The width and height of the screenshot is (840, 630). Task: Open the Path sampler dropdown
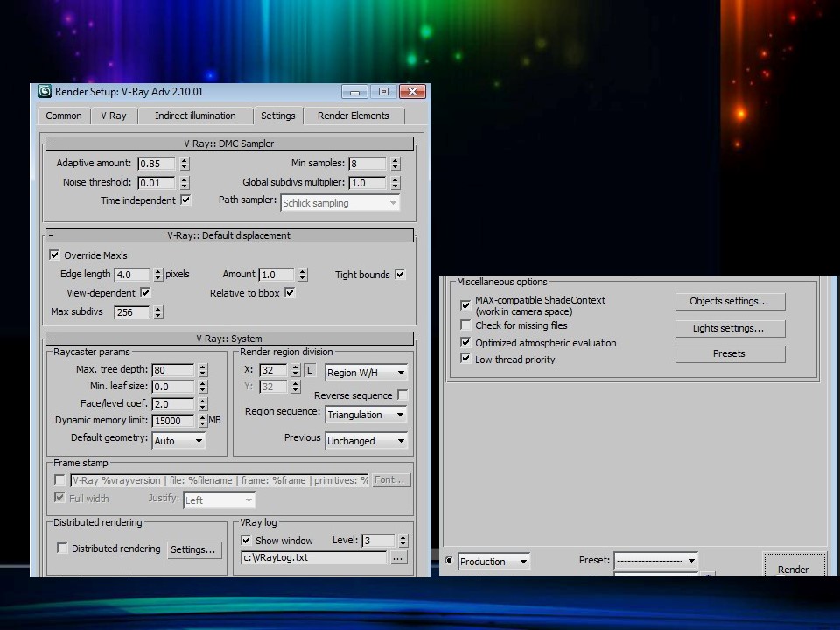coord(339,203)
